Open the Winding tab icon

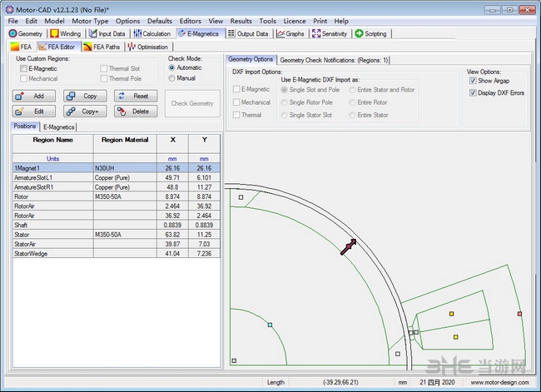pyautogui.click(x=54, y=33)
